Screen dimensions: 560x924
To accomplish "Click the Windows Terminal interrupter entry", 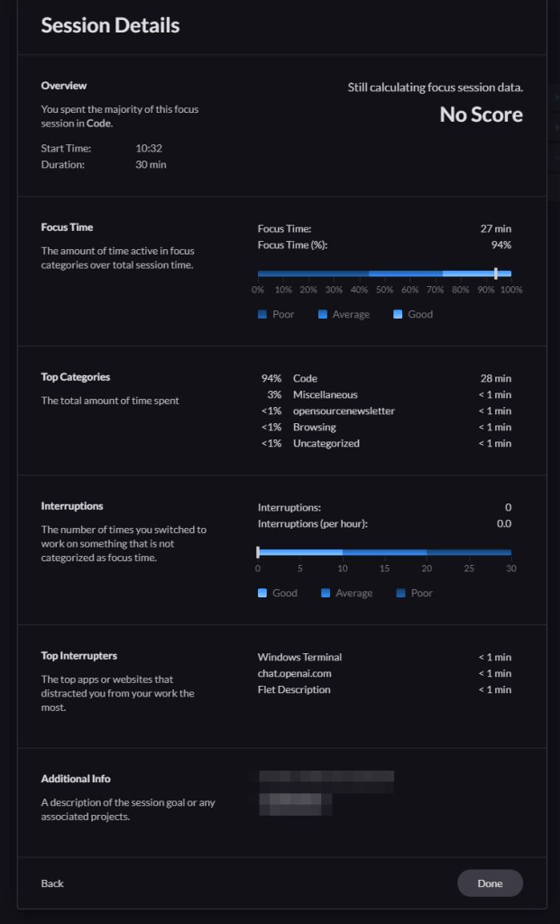I will point(299,658).
